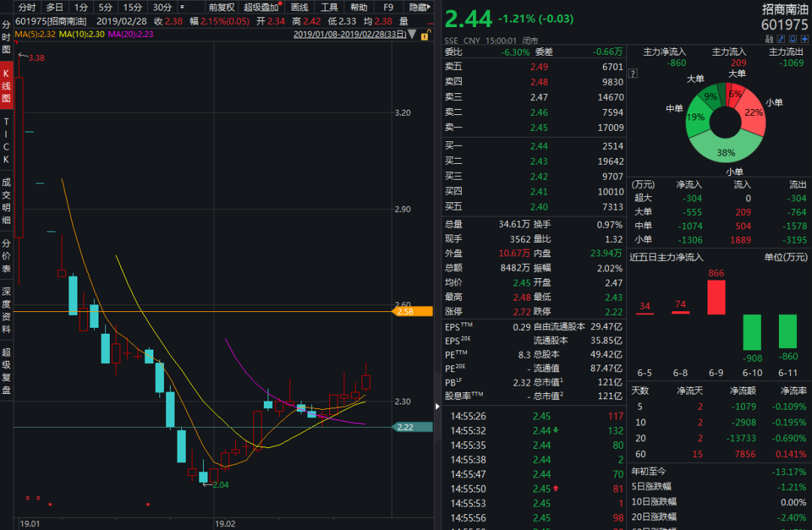Click the 工具 tools button
Screen dimensions: 812x530
(x=329, y=7)
